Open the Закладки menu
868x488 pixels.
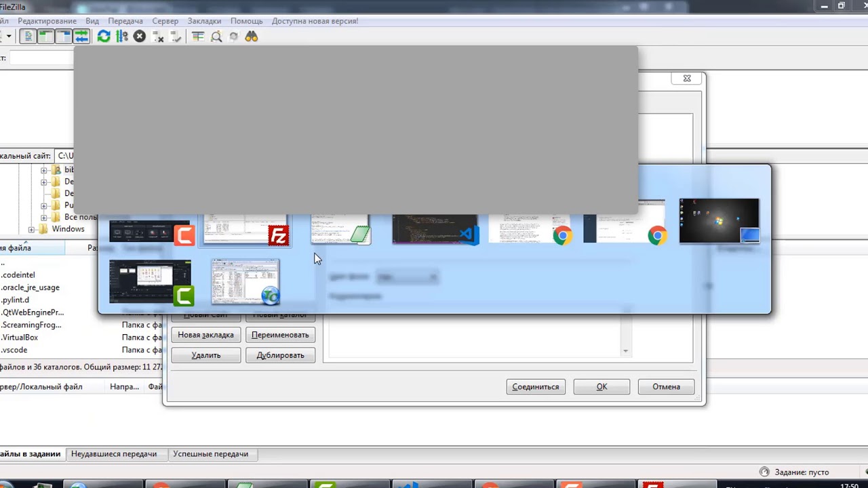[204, 21]
